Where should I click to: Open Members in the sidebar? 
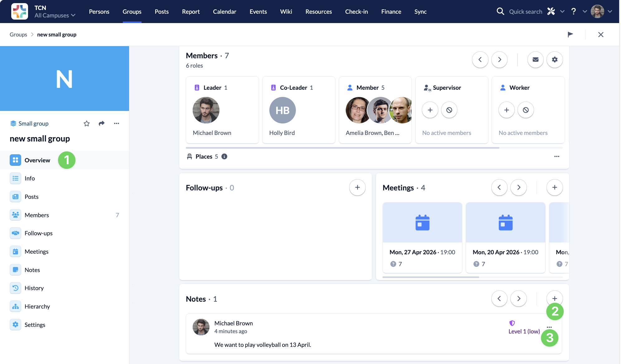pyautogui.click(x=65, y=215)
